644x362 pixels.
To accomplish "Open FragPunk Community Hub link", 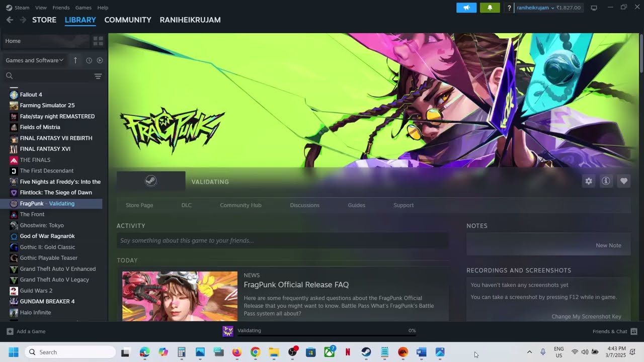I will point(240,205).
